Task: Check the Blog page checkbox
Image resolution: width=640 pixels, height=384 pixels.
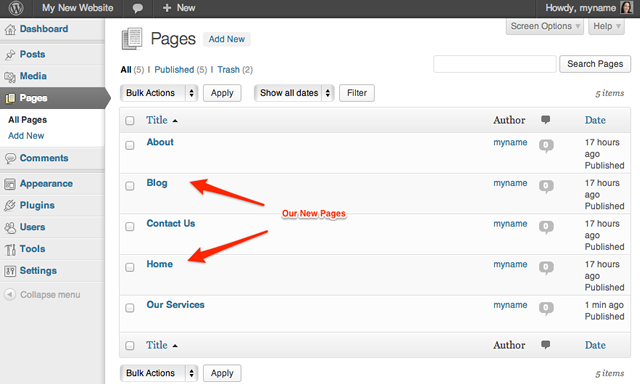Action: click(x=130, y=186)
